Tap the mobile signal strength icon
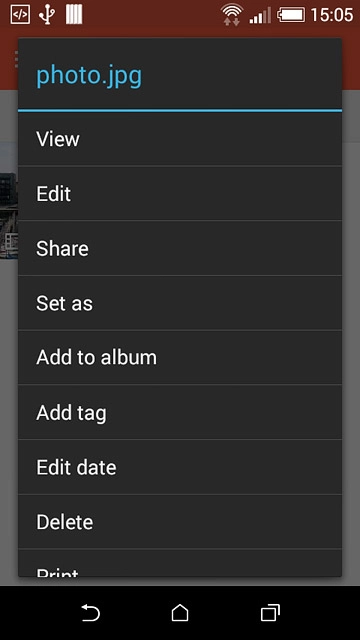This screenshot has width=360, height=640. [260, 16]
